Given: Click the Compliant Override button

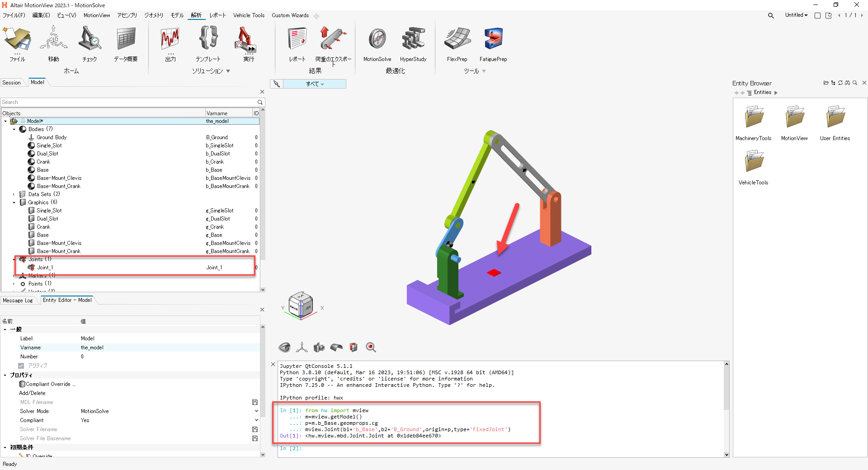Looking at the screenshot, I should (47, 384).
